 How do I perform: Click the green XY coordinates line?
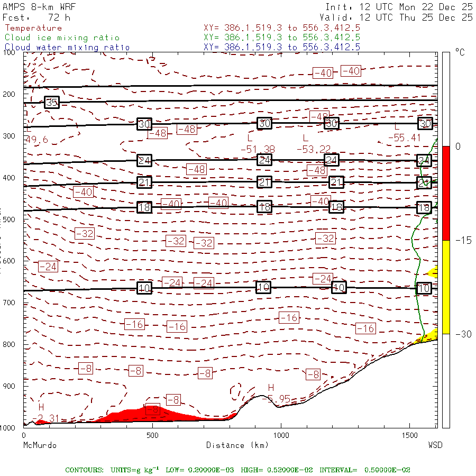click(x=282, y=38)
